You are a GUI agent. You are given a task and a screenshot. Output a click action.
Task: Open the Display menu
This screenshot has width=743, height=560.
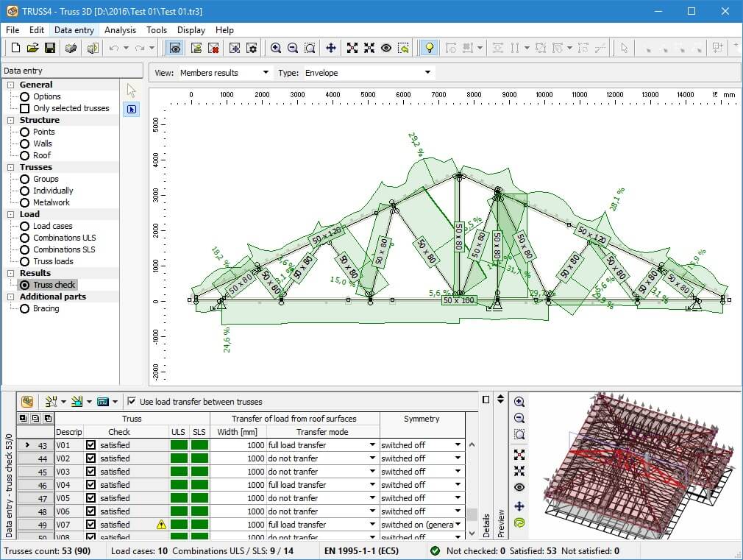[191, 30]
